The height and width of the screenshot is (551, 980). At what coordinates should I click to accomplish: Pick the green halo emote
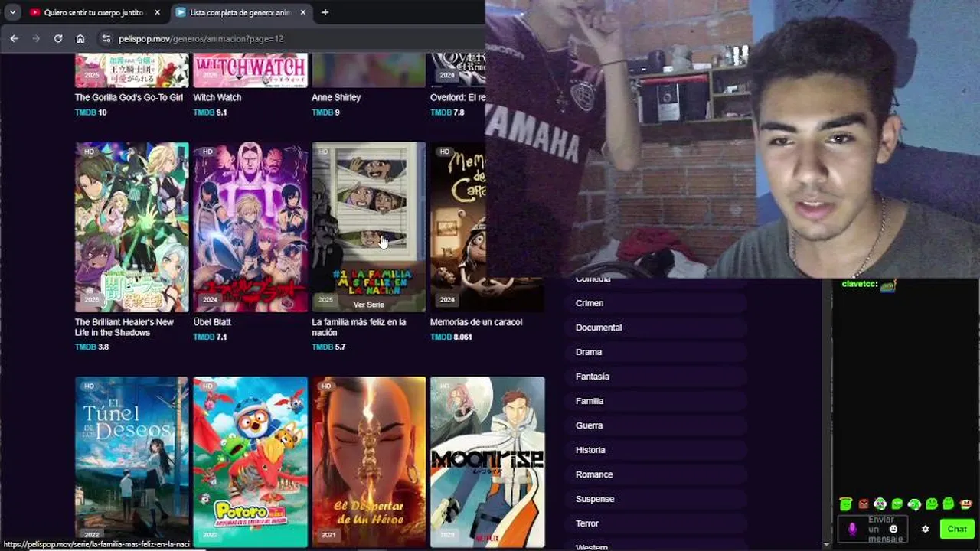tap(845, 504)
